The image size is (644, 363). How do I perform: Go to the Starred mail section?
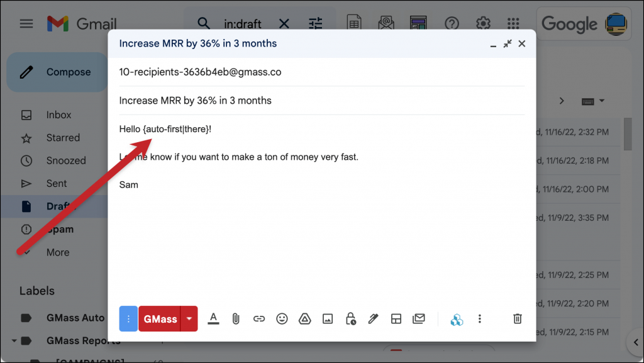point(63,137)
